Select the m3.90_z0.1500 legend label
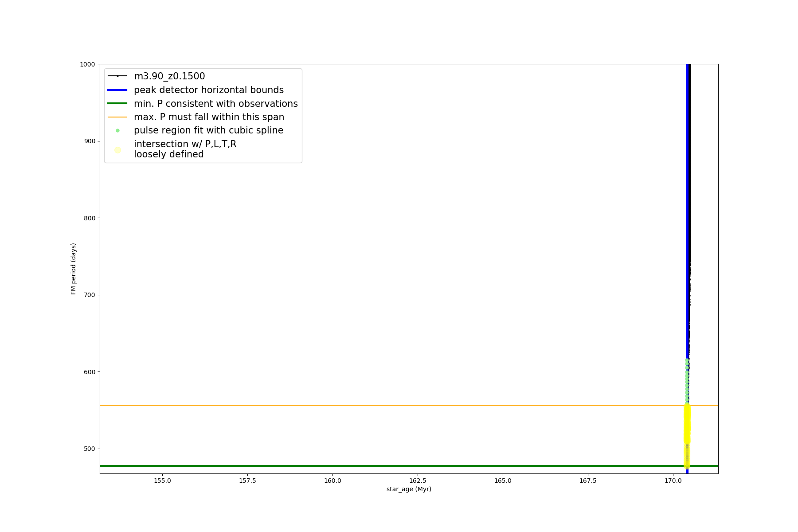 [169, 76]
